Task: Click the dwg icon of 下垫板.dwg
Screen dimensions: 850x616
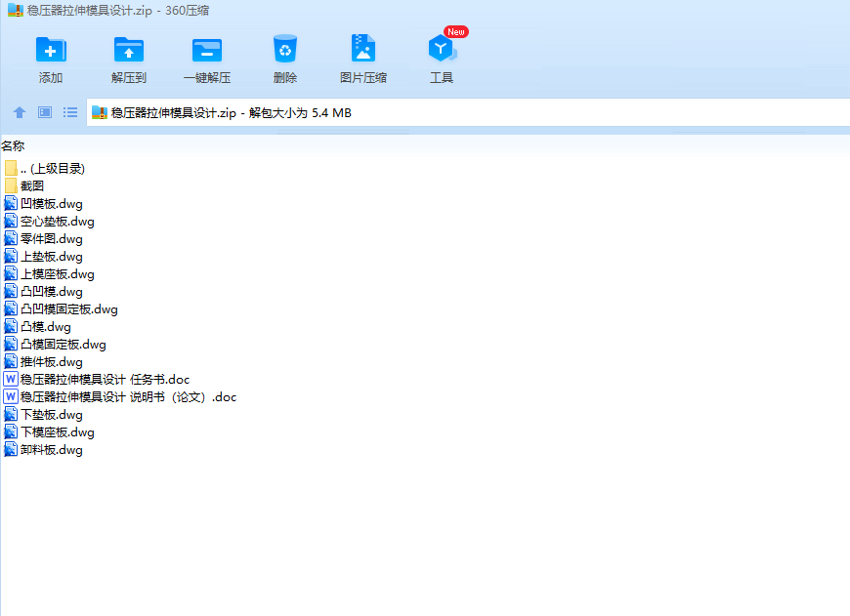Action: click(11, 415)
